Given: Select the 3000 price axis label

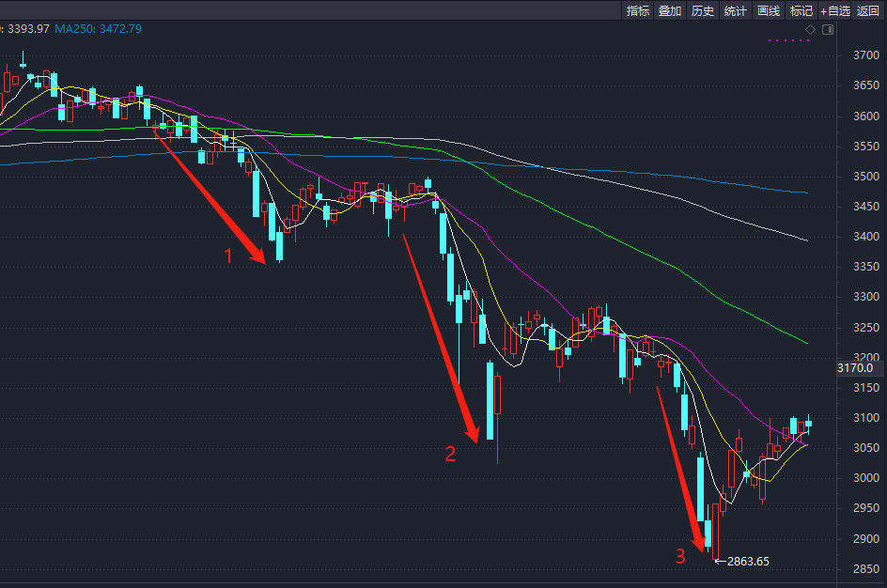Looking at the screenshot, I should 866,478.
